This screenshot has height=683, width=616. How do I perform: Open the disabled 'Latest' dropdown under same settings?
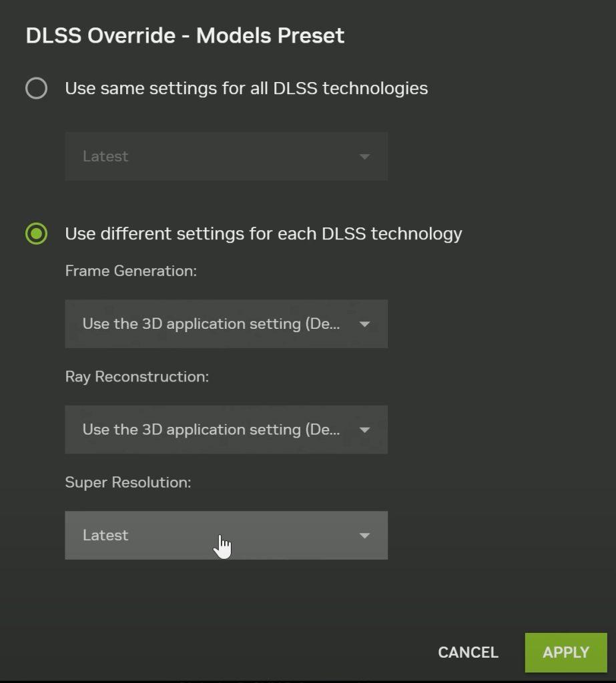point(226,156)
